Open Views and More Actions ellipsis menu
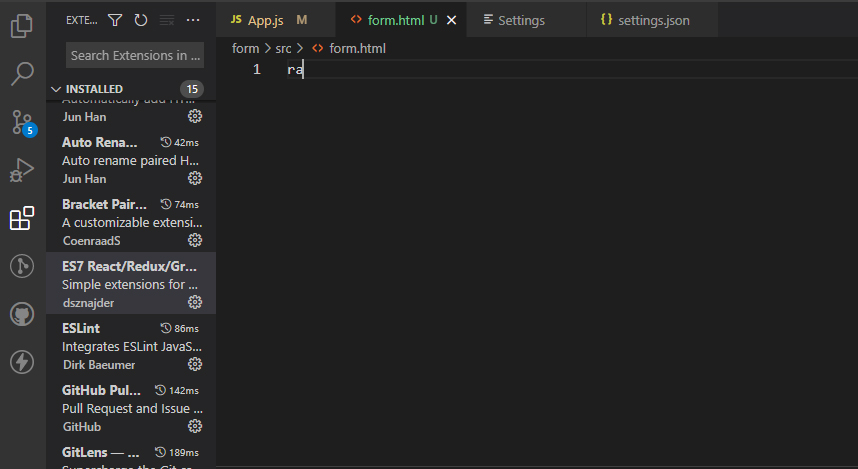 pyautogui.click(x=193, y=20)
